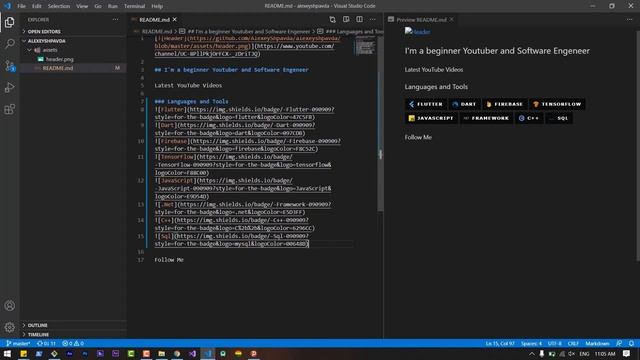Close the README.md editor tab

(175, 20)
